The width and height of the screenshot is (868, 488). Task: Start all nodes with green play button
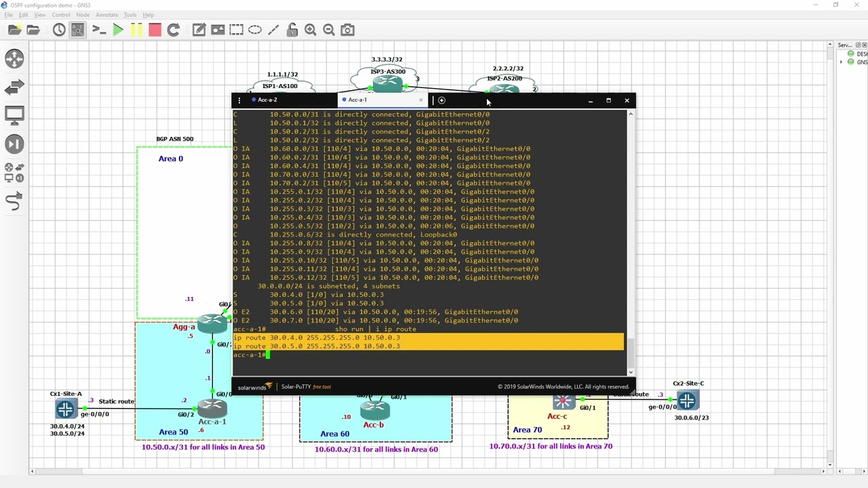coord(118,30)
